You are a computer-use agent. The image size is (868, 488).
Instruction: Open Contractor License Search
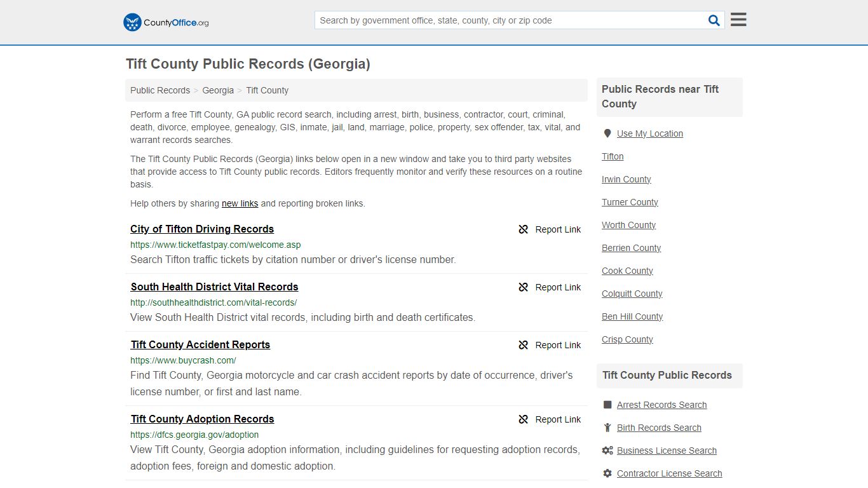pyautogui.click(x=669, y=473)
